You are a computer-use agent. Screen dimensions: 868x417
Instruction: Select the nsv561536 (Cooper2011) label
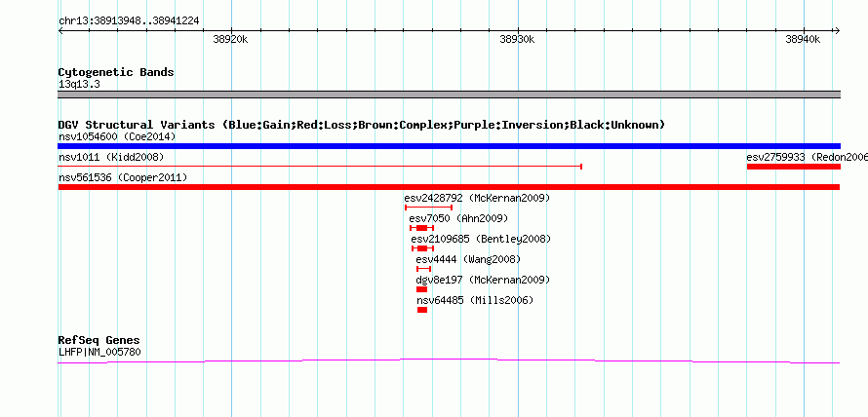tap(123, 177)
